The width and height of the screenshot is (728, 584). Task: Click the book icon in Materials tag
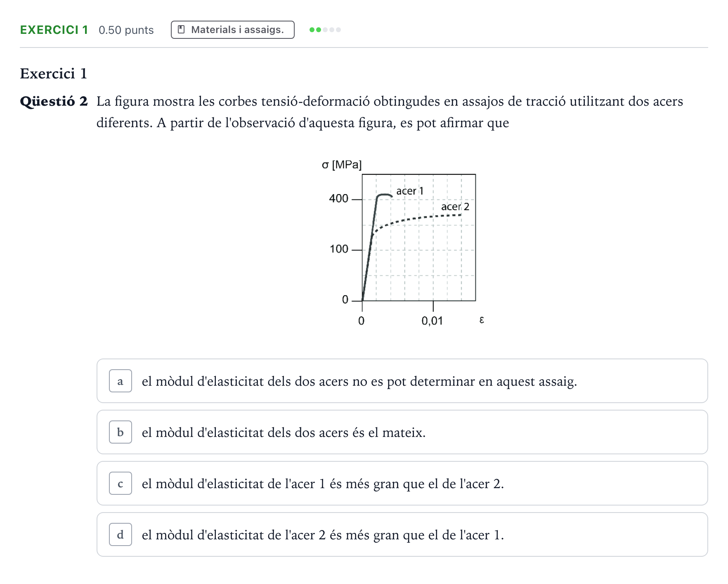(181, 30)
